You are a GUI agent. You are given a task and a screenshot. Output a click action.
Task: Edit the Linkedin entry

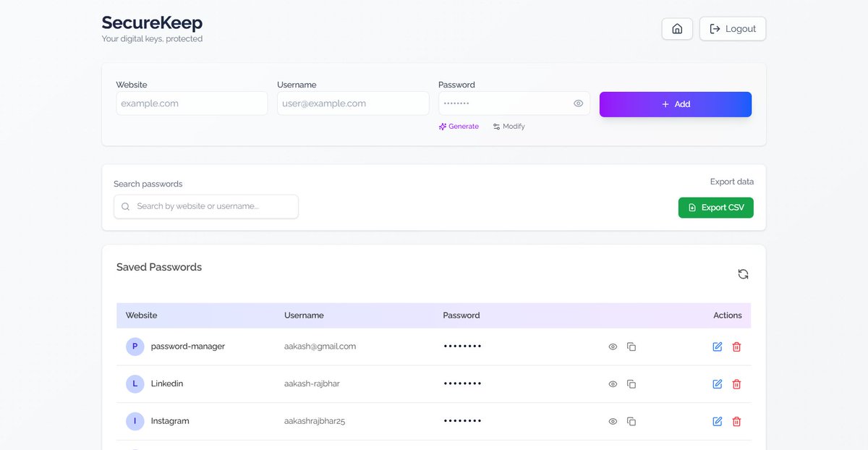click(718, 384)
